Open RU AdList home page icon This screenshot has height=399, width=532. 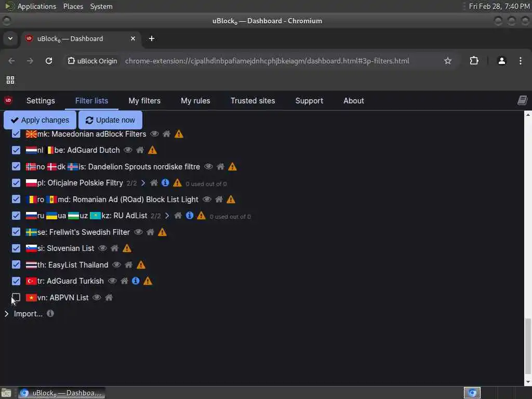tap(178, 216)
